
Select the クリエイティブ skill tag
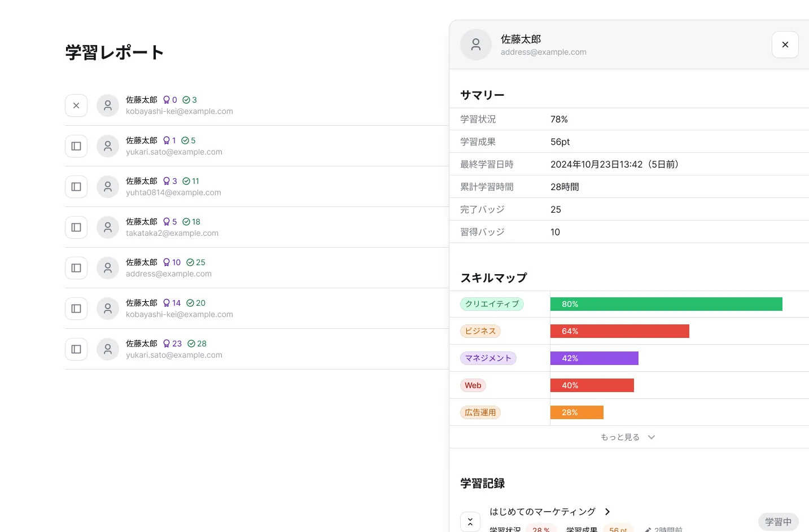[x=492, y=304]
